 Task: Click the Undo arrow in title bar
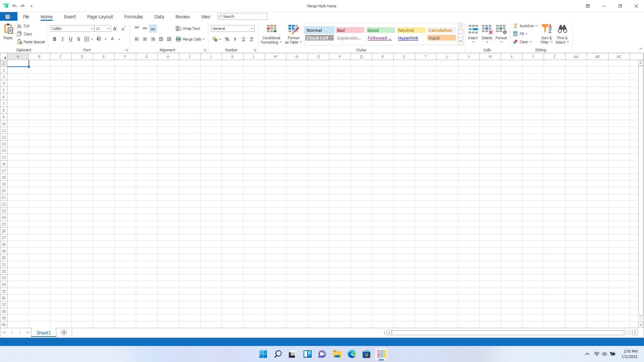14,6
